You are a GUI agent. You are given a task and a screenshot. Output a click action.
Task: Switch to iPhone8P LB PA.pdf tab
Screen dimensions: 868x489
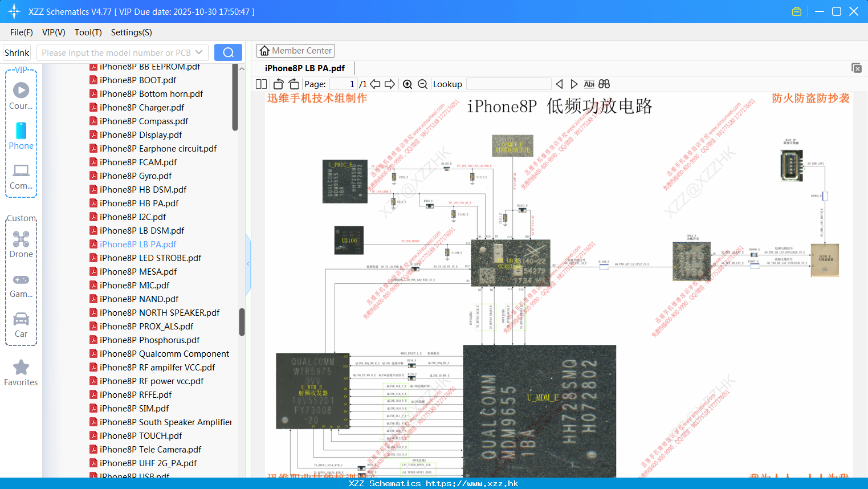pos(305,68)
